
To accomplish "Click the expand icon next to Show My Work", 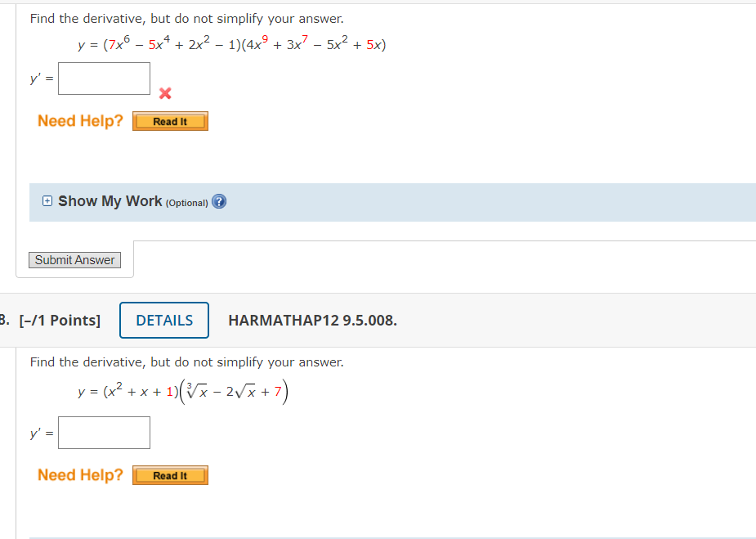I will 47,200.
